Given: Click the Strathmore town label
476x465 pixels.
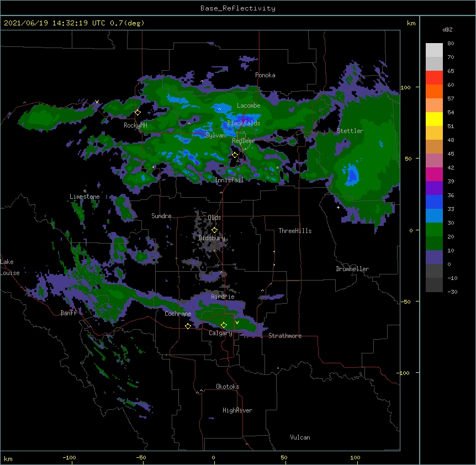Looking at the screenshot, I should [285, 336].
